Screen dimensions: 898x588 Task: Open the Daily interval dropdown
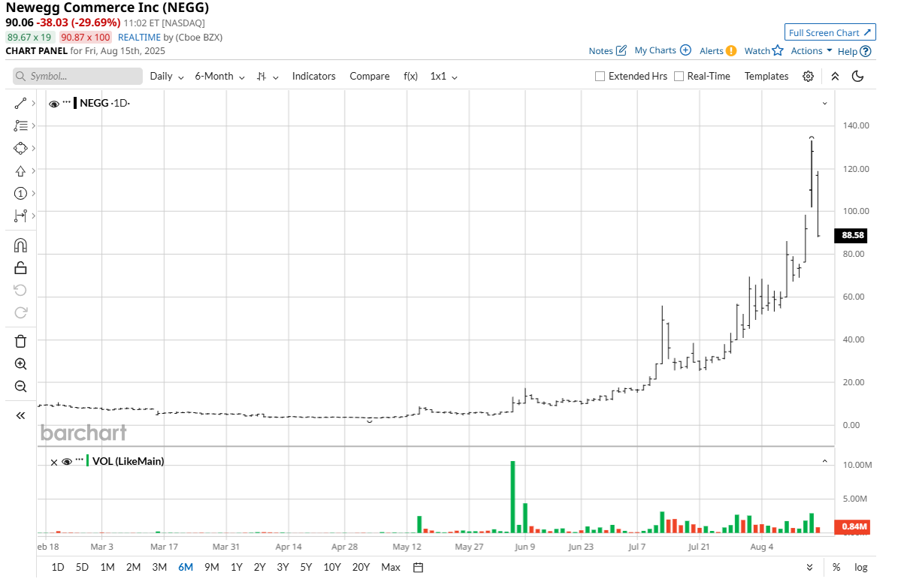pyautogui.click(x=167, y=76)
